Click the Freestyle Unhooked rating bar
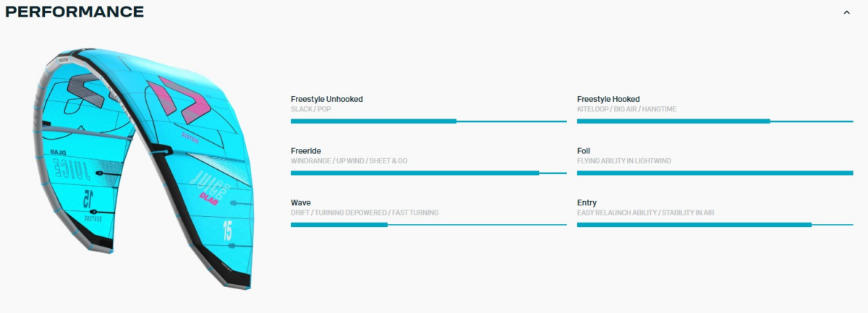868x313 pixels. point(428,121)
